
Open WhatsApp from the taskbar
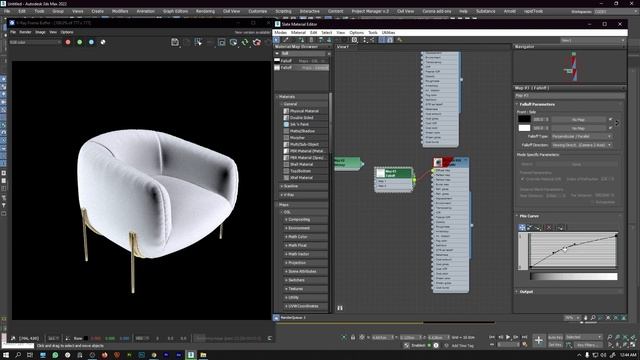click(x=55, y=355)
